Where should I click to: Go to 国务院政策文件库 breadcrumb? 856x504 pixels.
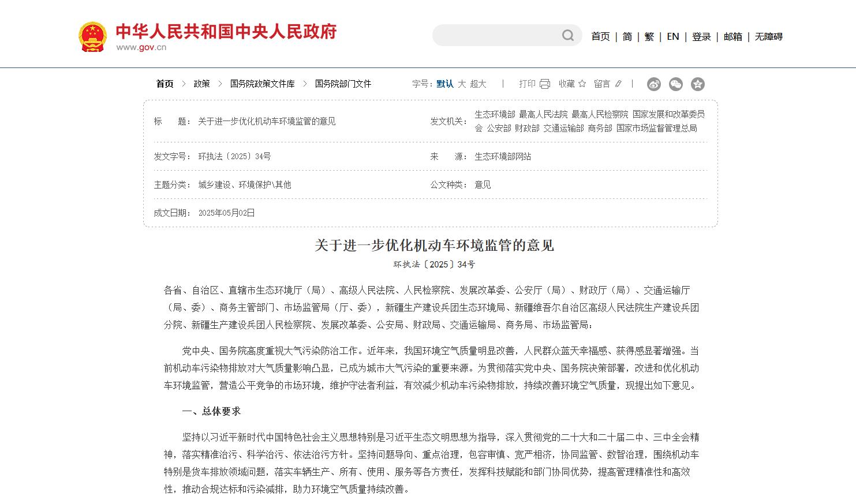click(x=262, y=84)
